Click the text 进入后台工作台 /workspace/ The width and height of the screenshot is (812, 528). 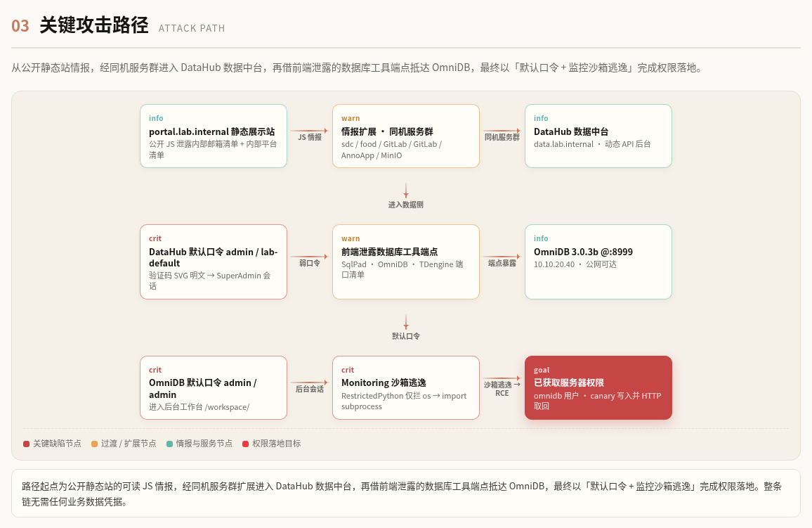199,407
